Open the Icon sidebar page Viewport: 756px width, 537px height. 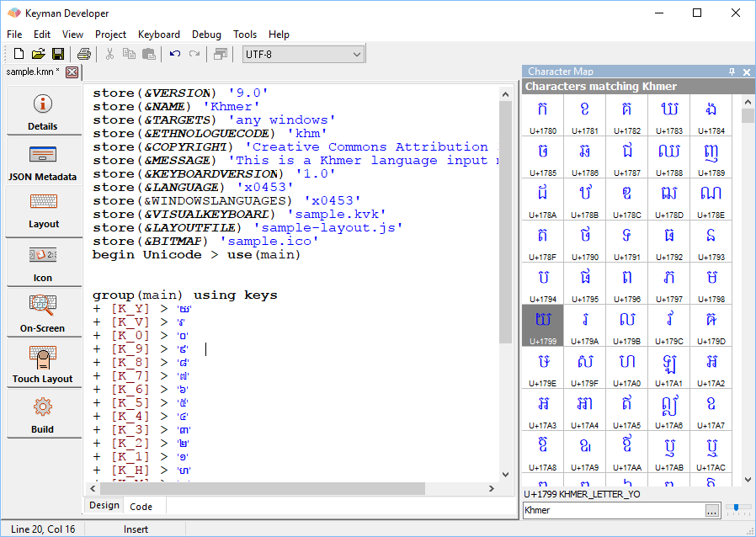pyautogui.click(x=43, y=263)
